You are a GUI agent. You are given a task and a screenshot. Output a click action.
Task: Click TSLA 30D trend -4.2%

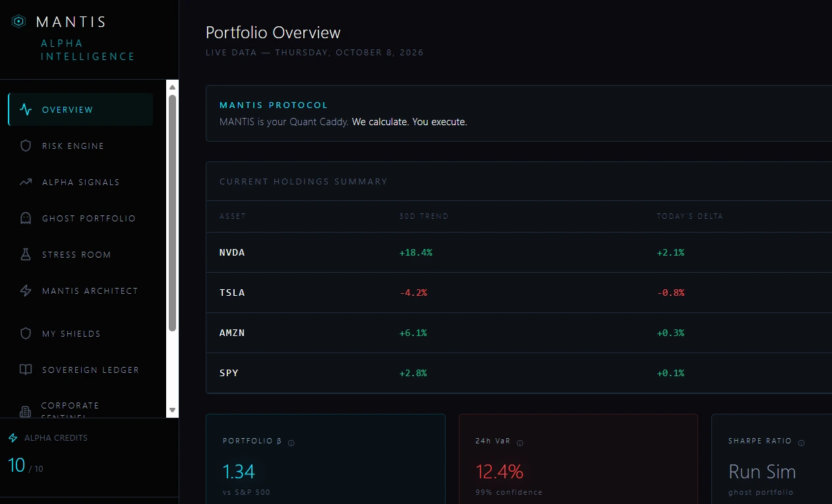tap(413, 293)
